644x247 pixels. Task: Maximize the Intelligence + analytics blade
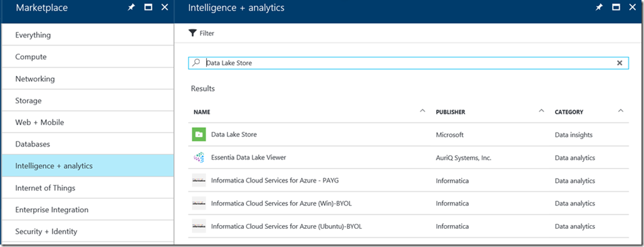[616, 8]
